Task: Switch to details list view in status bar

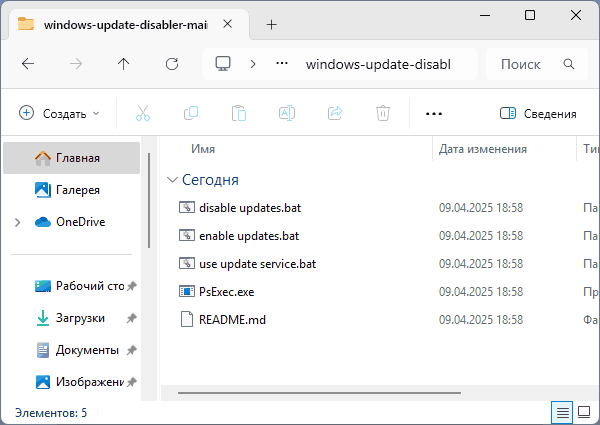Action: click(x=562, y=412)
